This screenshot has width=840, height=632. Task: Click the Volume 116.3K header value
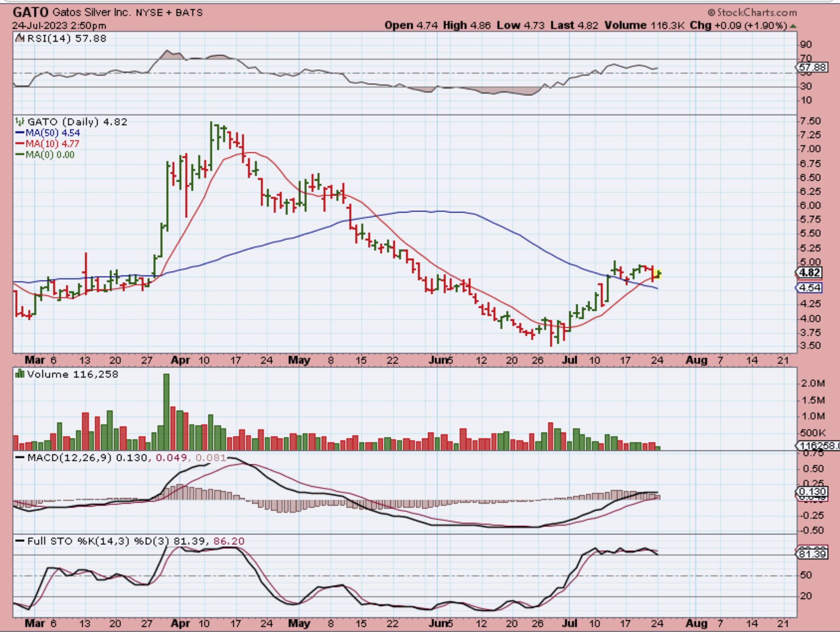[x=644, y=25]
